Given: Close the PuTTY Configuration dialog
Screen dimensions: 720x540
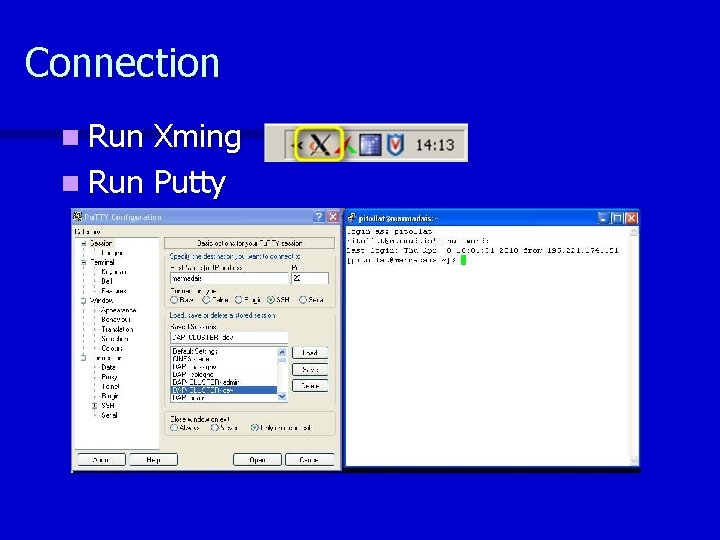Looking at the screenshot, I should (333, 217).
